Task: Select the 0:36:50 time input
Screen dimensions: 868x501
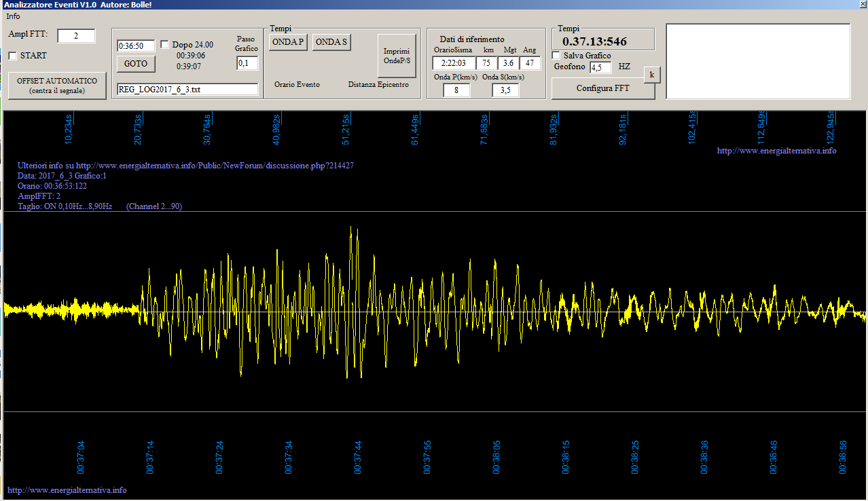Action: pyautogui.click(x=136, y=46)
